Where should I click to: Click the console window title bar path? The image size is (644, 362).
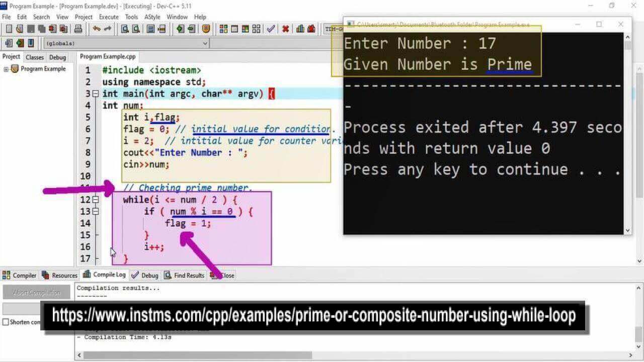coord(443,24)
